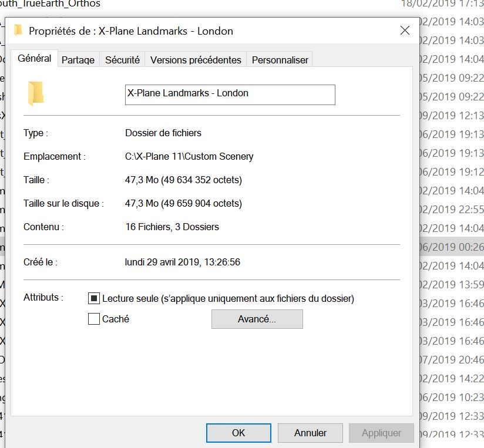
Task: Select the Explorer row dated 18/02/2019 17:13
Action: 242,4
